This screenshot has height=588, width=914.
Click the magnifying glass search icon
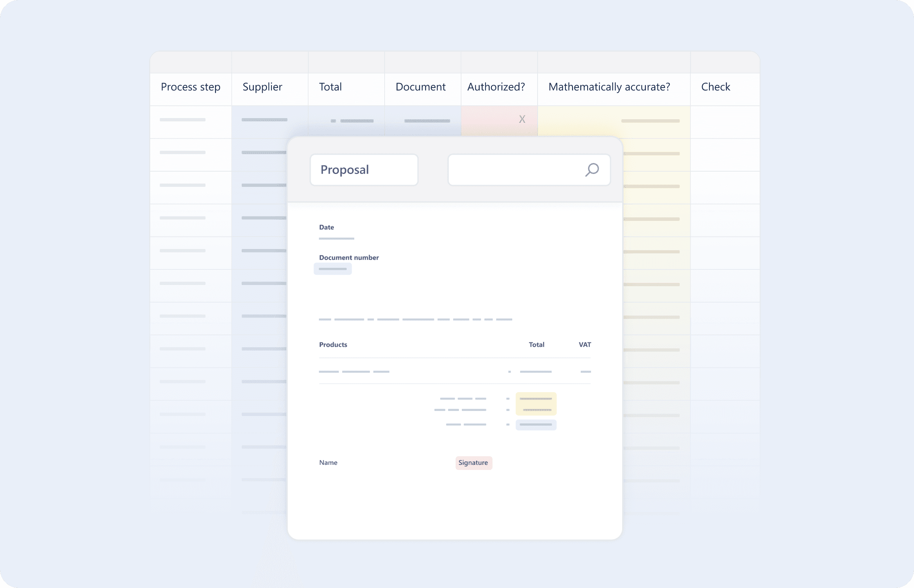coord(592,170)
